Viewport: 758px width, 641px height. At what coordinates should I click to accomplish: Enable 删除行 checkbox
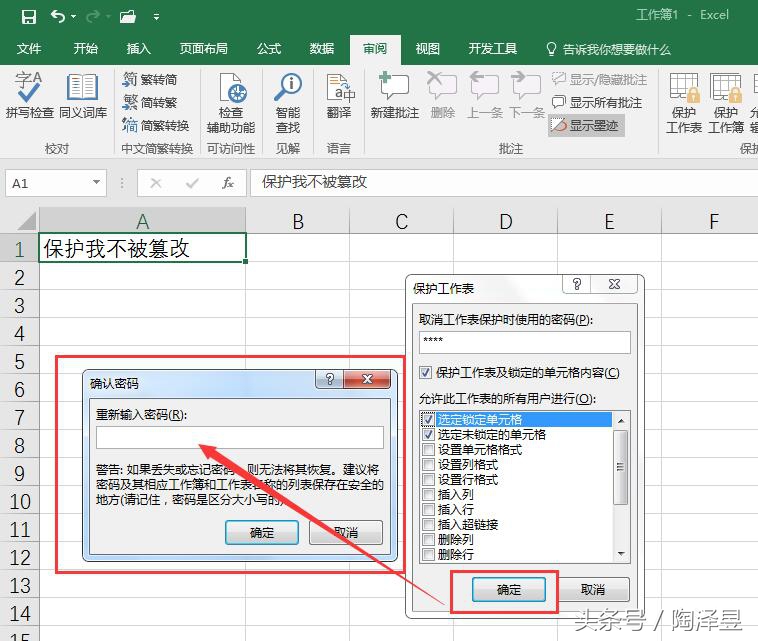[x=428, y=554]
